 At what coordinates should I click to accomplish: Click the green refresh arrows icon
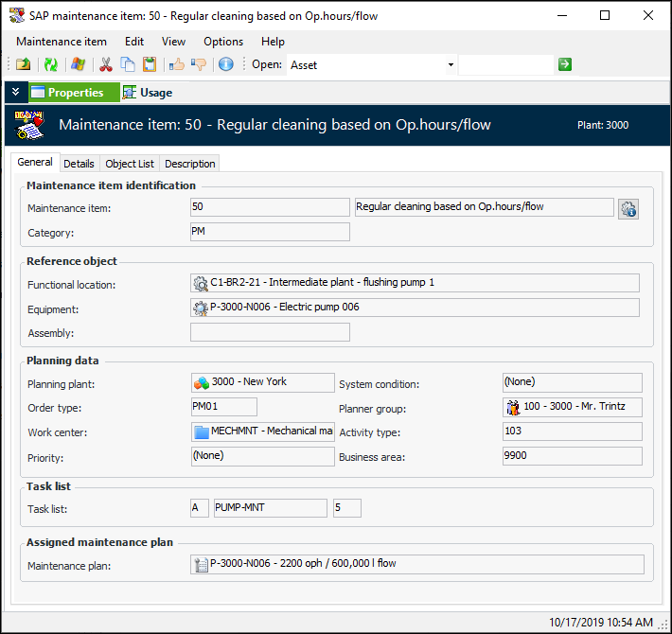[51, 64]
